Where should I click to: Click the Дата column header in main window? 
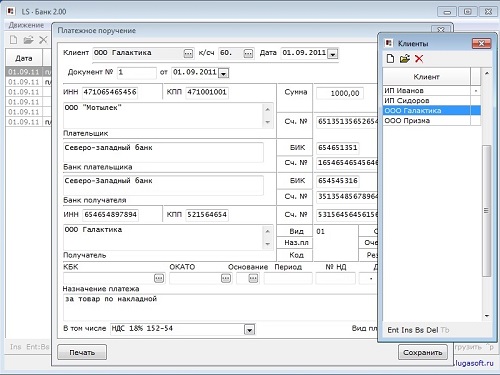pos(24,58)
